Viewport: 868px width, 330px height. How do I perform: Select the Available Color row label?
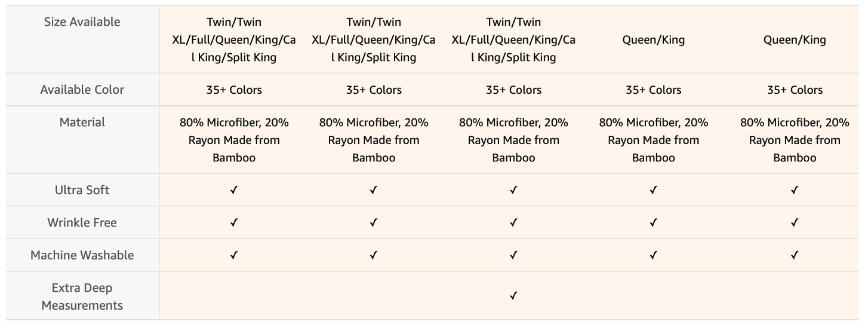click(82, 90)
